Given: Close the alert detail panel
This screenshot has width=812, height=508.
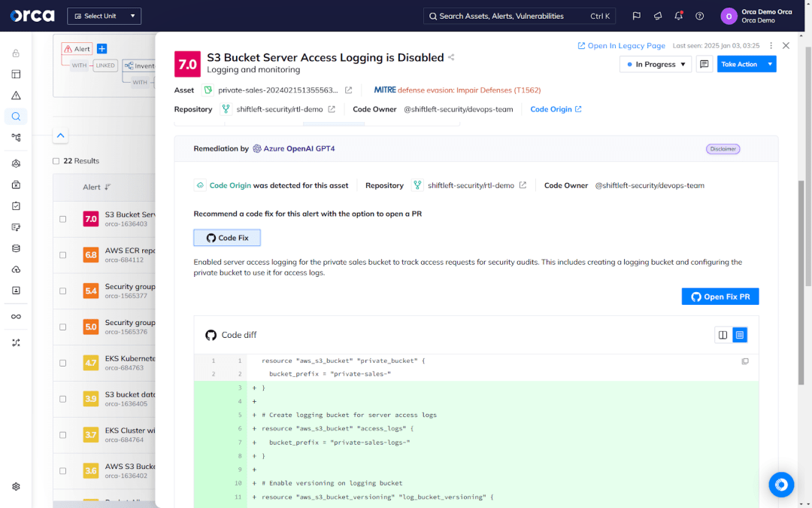Looking at the screenshot, I should tap(786, 46).
